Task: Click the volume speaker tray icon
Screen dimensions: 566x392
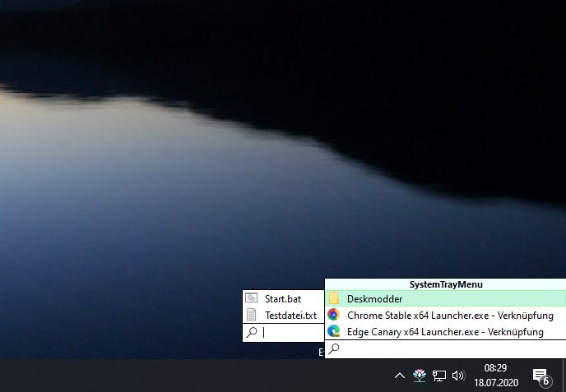Action: [x=458, y=376]
